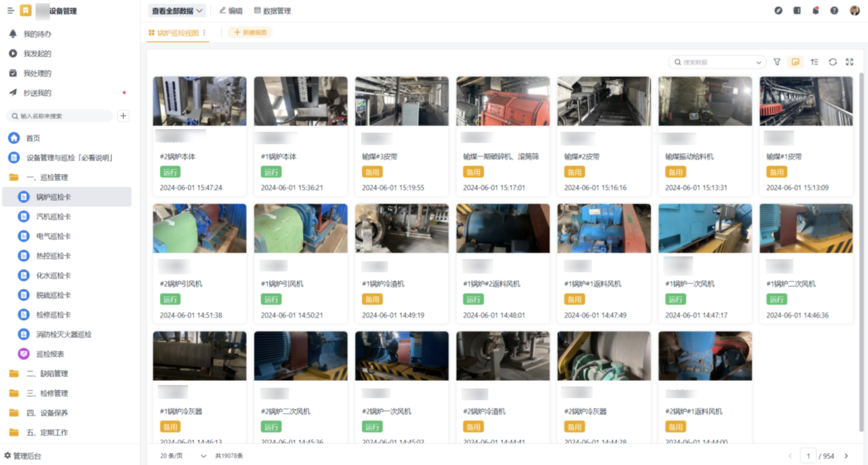Click the square panel icon beside the compass
This screenshot has height=465, width=868.
(797, 10)
